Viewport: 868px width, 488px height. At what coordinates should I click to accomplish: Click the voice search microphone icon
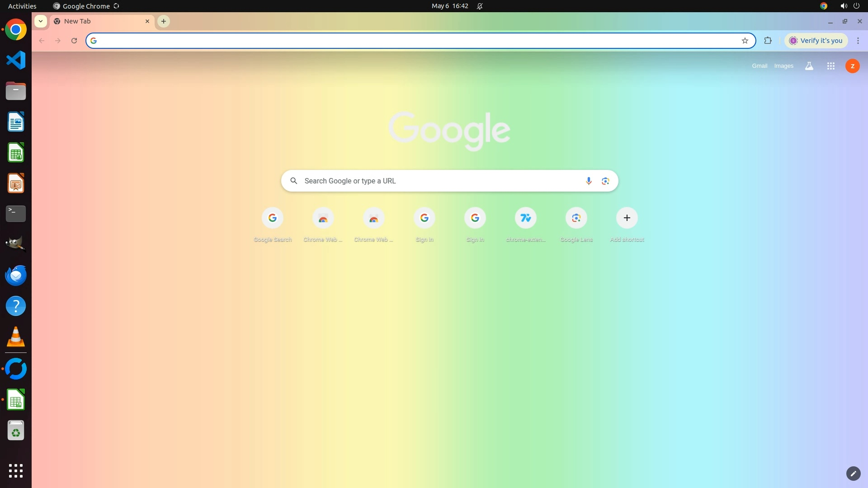tap(588, 181)
